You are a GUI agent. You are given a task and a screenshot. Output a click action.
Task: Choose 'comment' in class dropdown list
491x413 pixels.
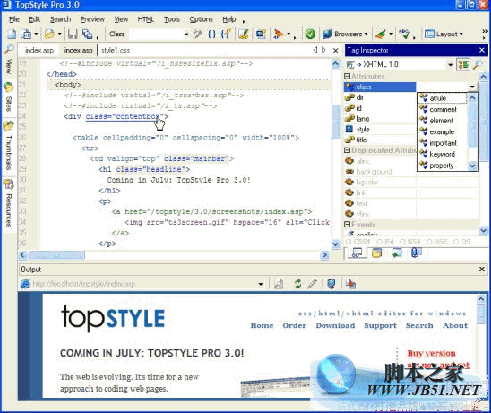[x=443, y=109]
